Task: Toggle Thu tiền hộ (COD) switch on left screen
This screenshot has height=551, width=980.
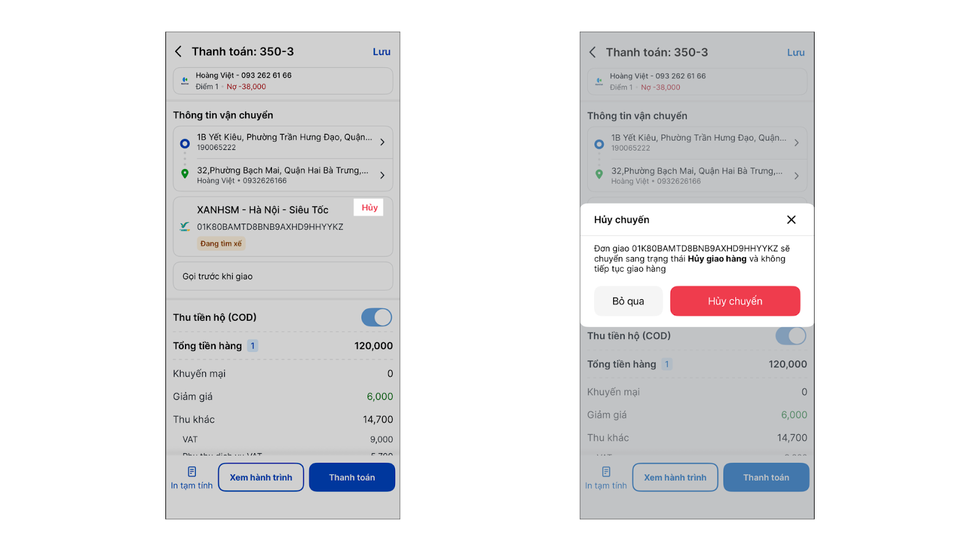Action: point(376,317)
